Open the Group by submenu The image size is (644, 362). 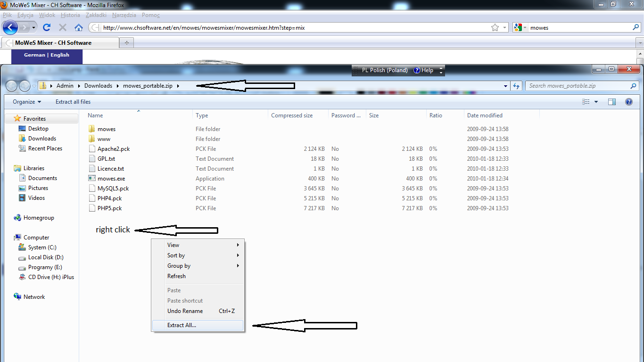(198, 266)
